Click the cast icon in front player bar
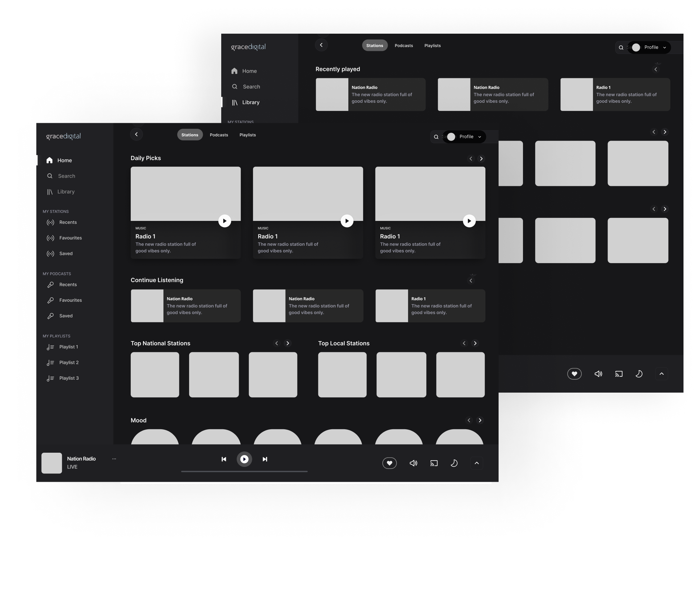This screenshot has height=597, width=700. click(x=434, y=463)
